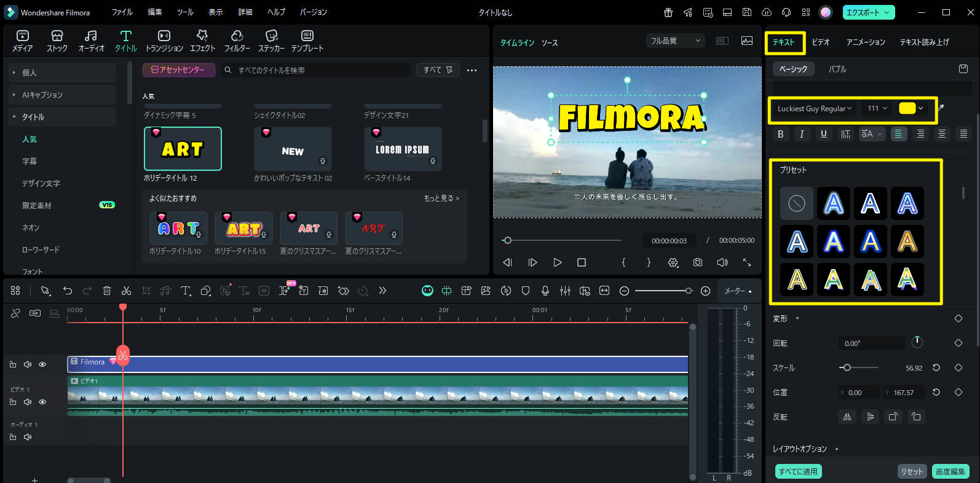
Task: Open preview playback settings gear
Action: point(673,262)
